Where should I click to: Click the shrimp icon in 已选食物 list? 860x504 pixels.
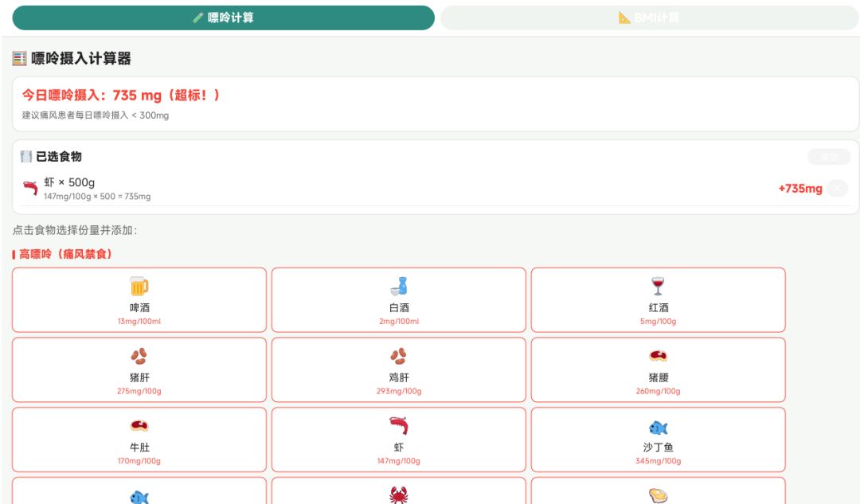(x=30, y=188)
